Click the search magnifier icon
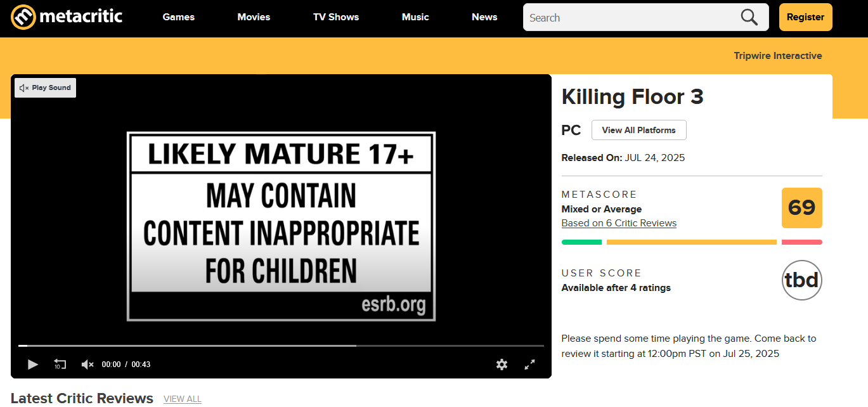This screenshot has width=868, height=407. pos(749,17)
